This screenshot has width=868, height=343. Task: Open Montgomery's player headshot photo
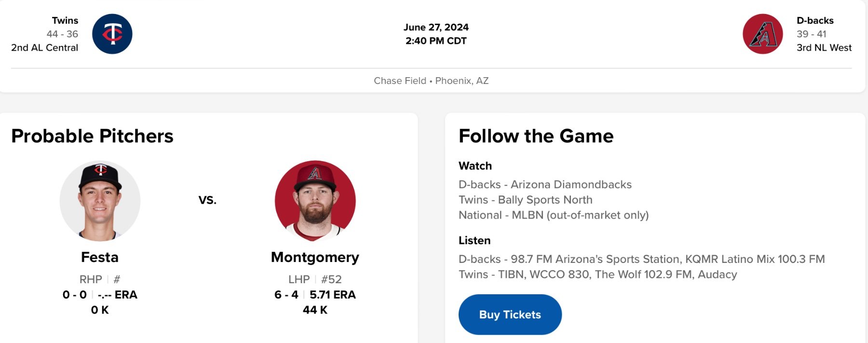pos(315,201)
